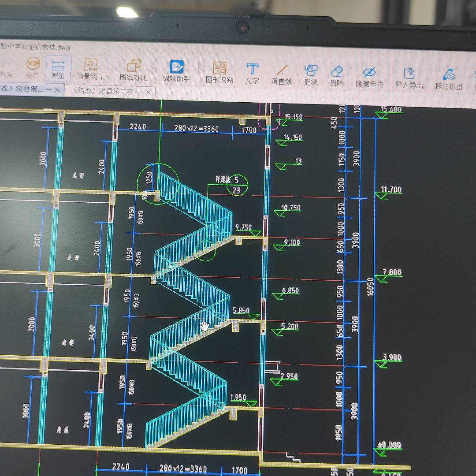Click the 详建施 detail reference text
Screen dimensions: 476x476
click(223, 179)
